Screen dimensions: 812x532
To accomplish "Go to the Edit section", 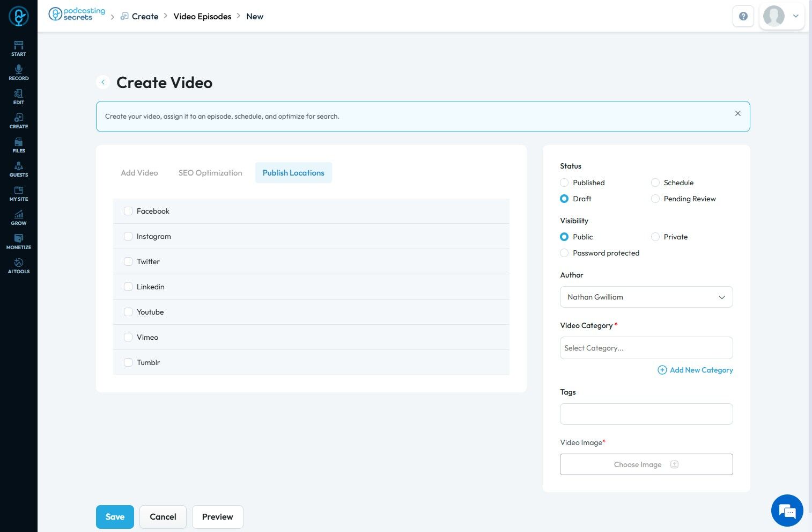I will click(19, 97).
